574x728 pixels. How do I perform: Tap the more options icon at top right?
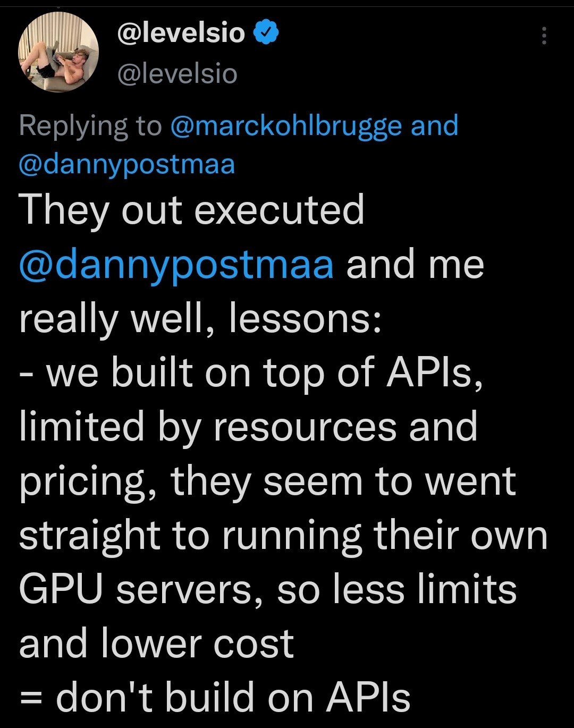(x=545, y=35)
